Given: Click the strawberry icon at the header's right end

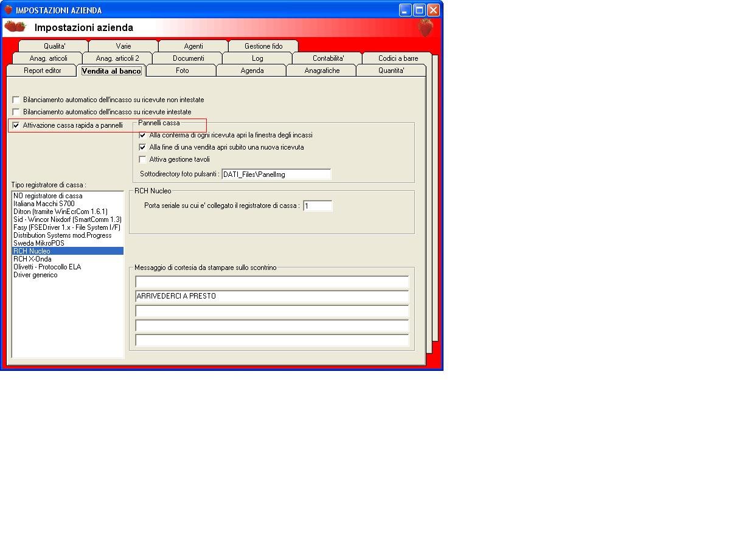Looking at the screenshot, I should [426, 27].
